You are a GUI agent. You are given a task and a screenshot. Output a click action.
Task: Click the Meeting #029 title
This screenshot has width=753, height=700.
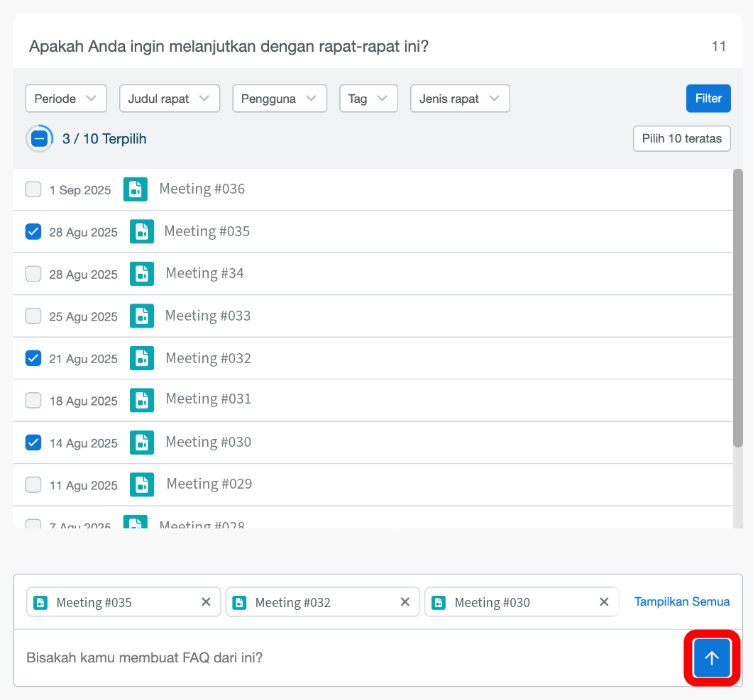point(209,484)
